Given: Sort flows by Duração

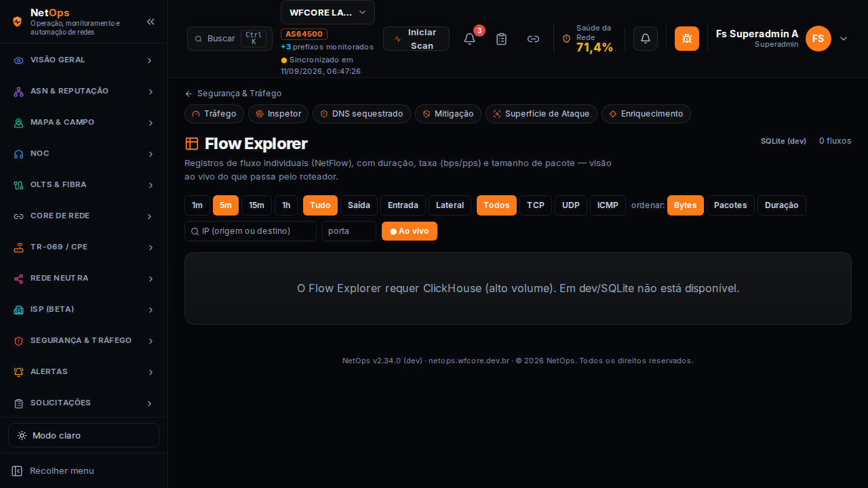Looking at the screenshot, I should click(782, 205).
